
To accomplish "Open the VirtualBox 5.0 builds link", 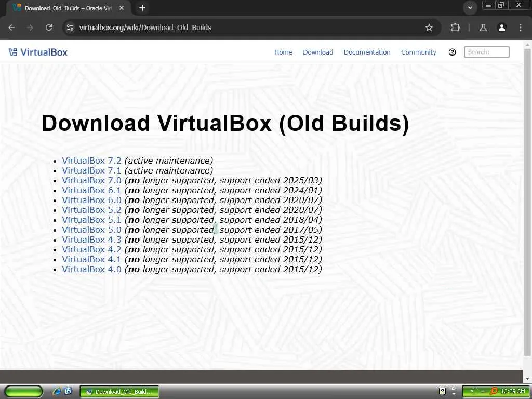I will pos(91,229).
